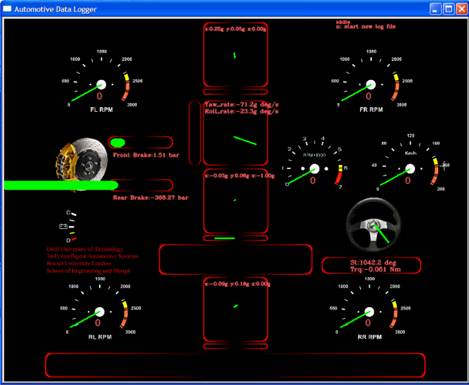Click the FR RPM wheel gauge
This screenshot has width=469, height=385.
(x=371, y=81)
